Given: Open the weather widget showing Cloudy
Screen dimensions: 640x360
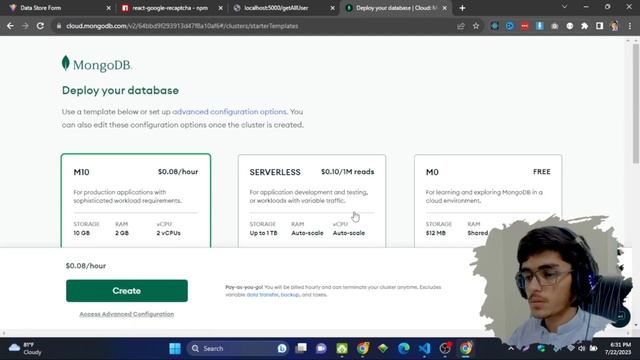Looking at the screenshot, I should 25,349.
